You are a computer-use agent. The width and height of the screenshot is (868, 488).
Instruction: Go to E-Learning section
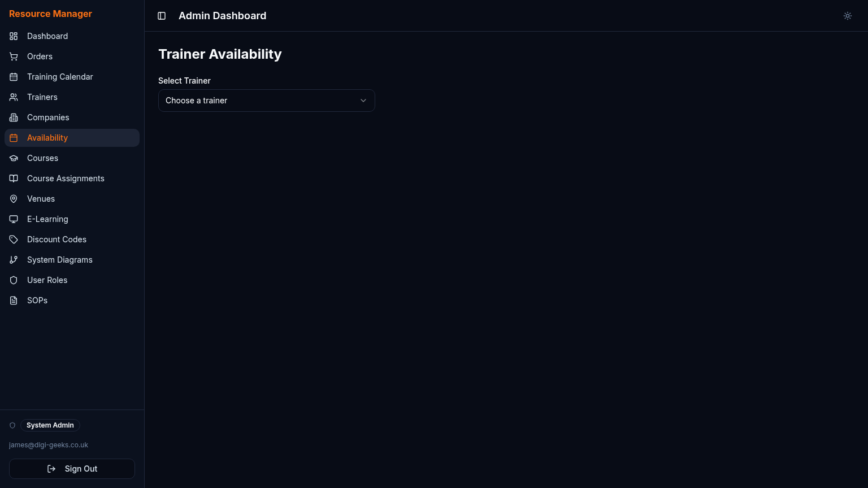click(x=72, y=219)
